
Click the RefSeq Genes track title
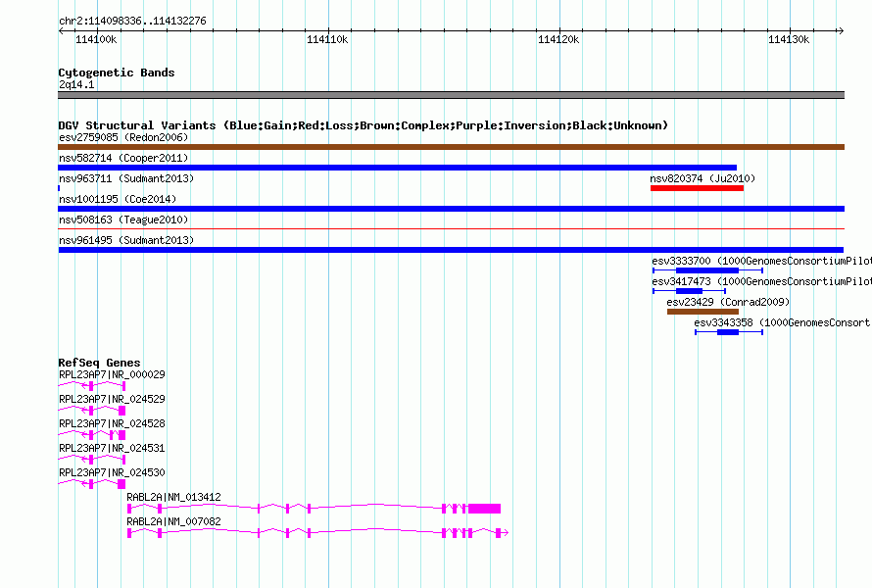pos(99,363)
